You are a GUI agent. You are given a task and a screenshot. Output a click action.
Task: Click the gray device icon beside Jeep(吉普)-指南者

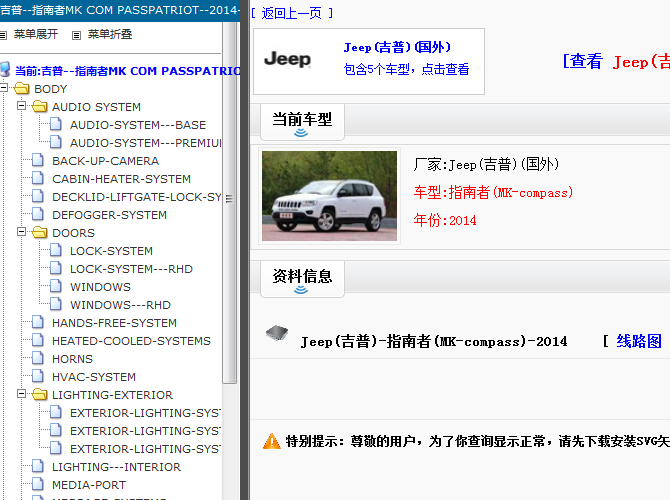tap(277, 332)
